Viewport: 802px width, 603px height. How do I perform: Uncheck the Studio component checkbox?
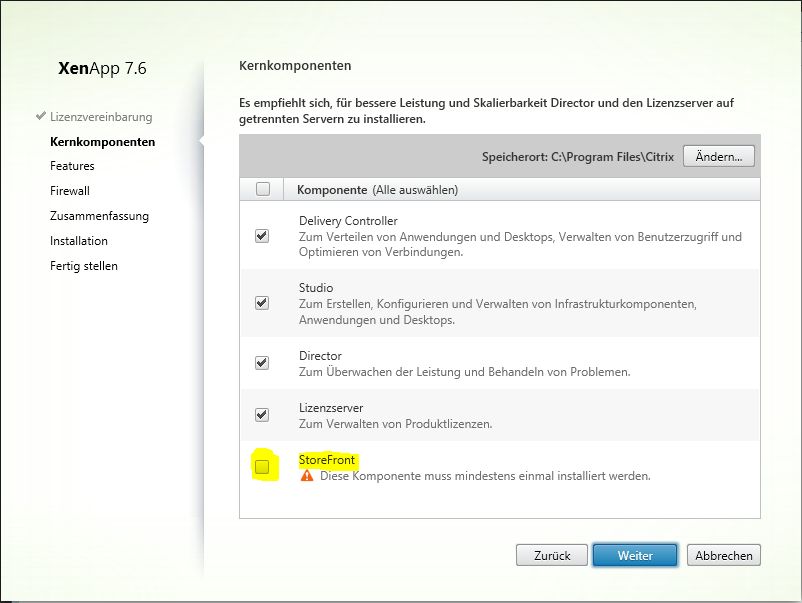(x=262, y=303)
